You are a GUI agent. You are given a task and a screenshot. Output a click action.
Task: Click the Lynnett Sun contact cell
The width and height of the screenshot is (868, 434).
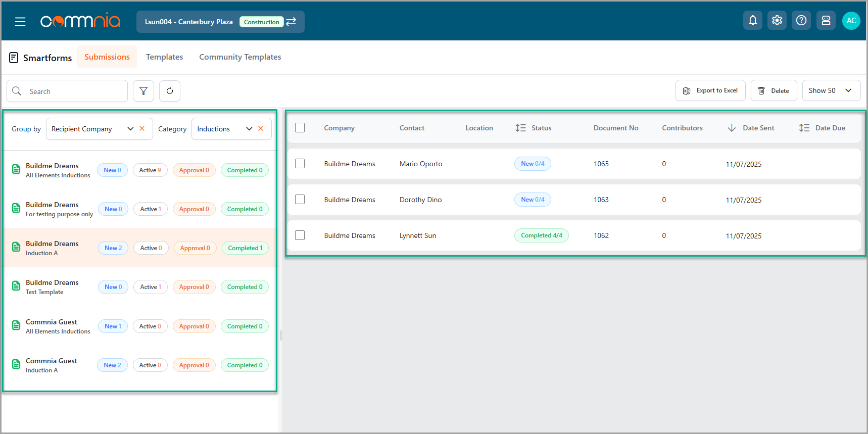418,235
